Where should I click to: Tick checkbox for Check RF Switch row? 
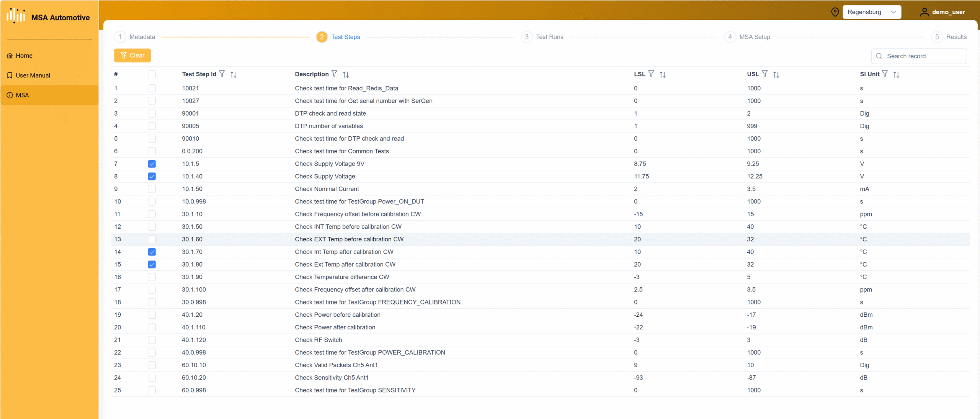coord(152,340)
